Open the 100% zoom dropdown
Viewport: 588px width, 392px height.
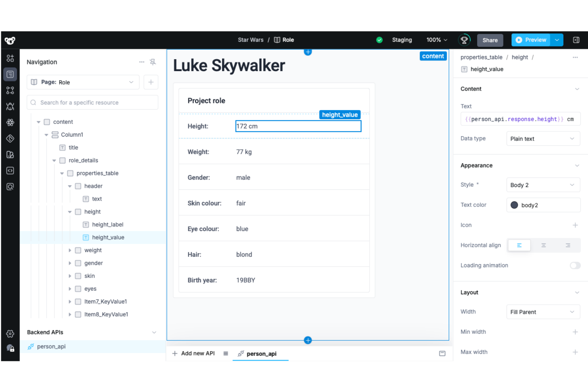coord(437,40)
